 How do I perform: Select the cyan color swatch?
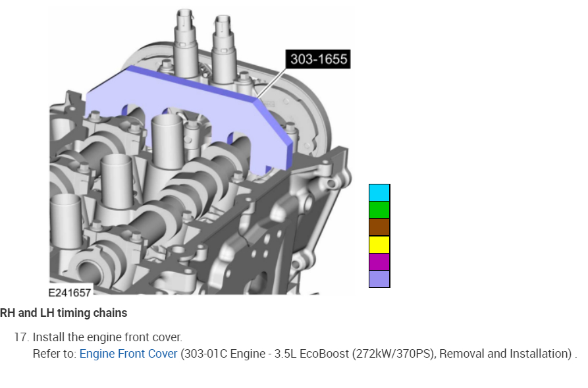[379, 193]
